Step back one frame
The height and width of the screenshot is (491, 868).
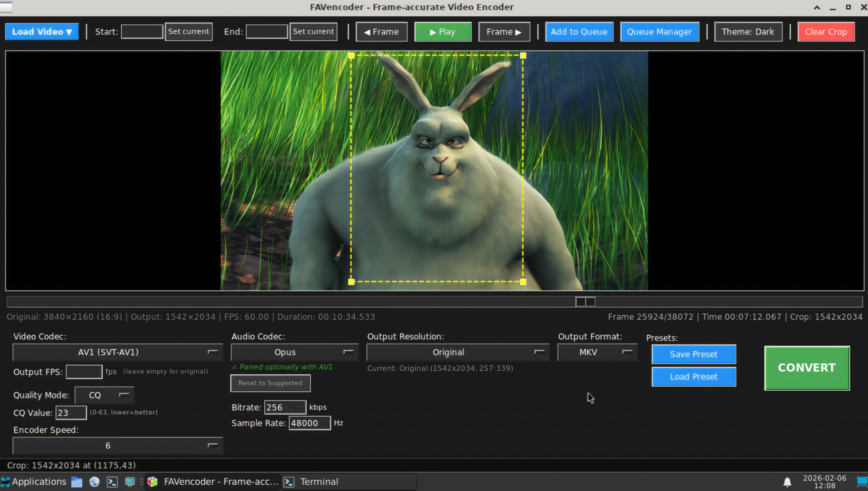(381, 32)
